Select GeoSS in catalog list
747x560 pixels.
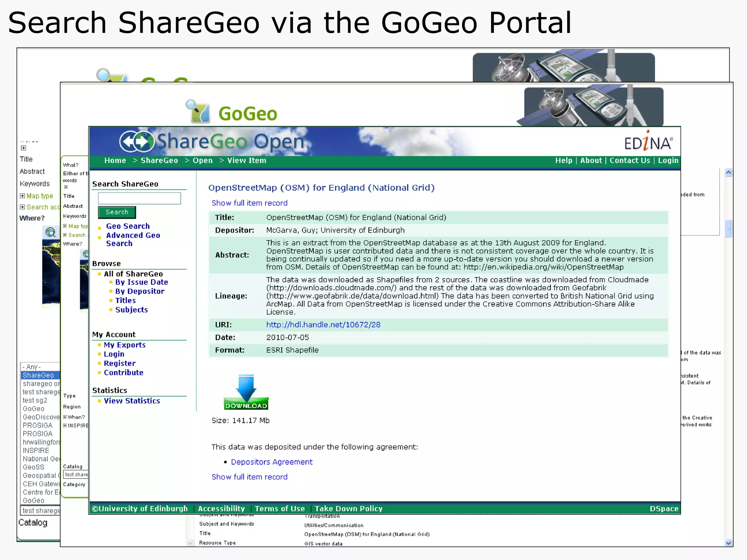[x=34, y=467]
